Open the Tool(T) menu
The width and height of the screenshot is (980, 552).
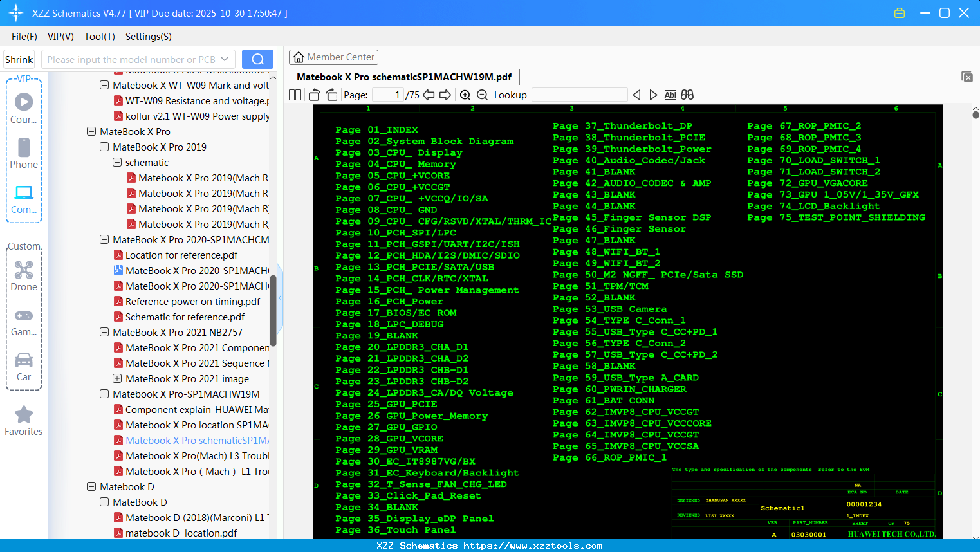tap(100, 37)
